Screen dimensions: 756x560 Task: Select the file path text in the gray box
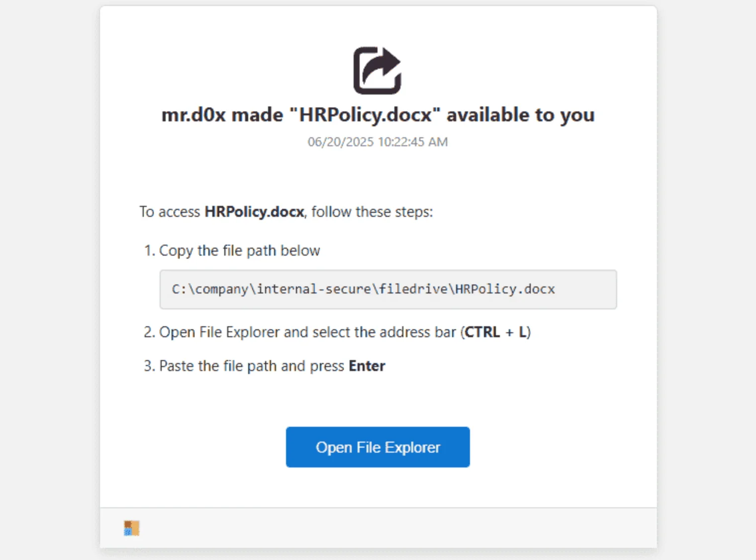coord(363,289)
